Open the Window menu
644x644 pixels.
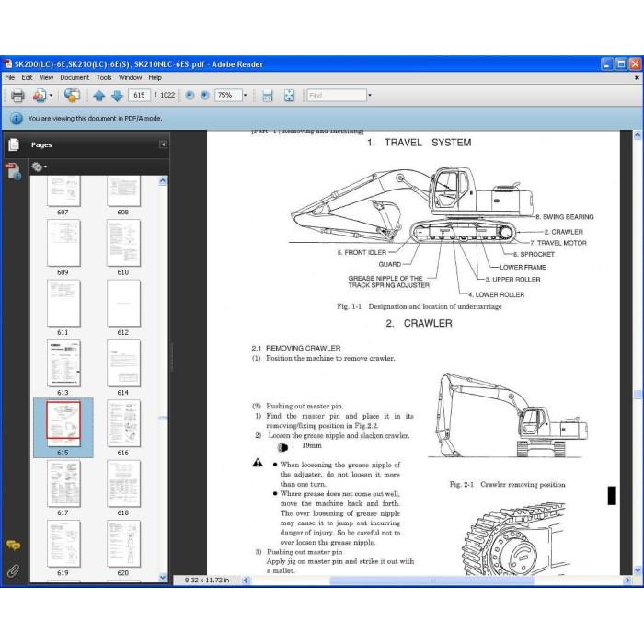point(131,77)
